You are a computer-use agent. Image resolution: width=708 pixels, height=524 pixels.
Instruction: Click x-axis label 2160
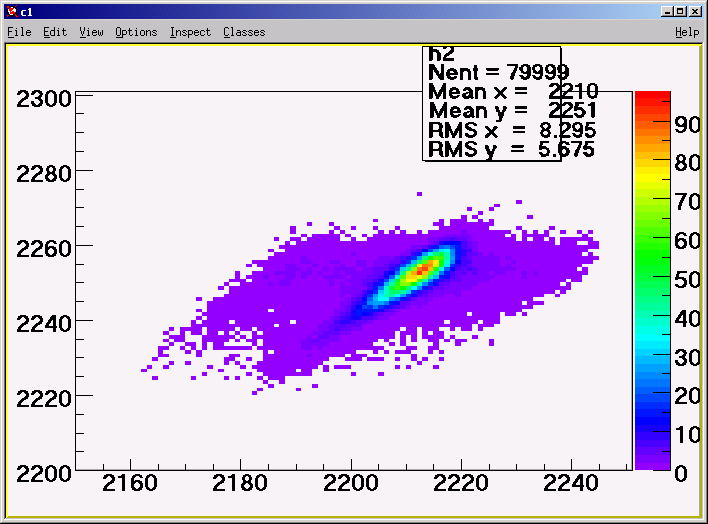point(130,483)
